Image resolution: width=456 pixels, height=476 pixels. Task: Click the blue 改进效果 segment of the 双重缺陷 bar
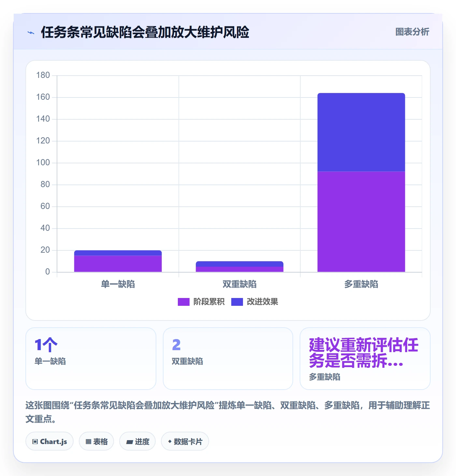click(x=239, y=264)
